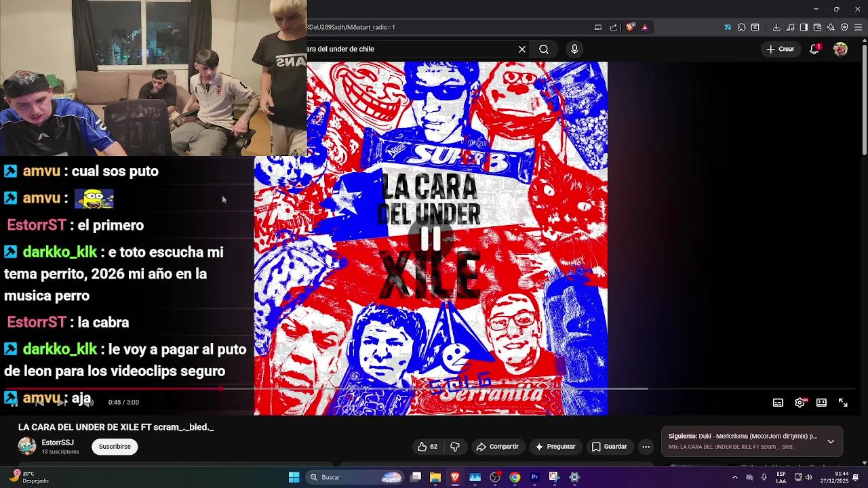Start voice search with microphone icon
Image resolution: width=868 pixels, height=488 pixels.
click(x=574, y=49)
